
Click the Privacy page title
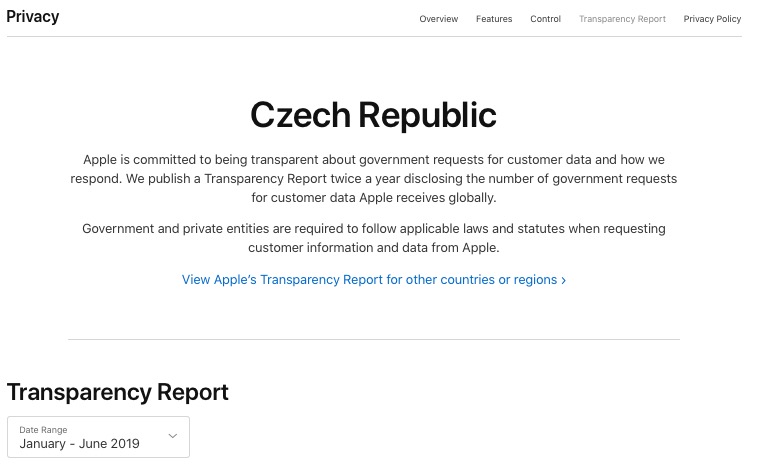pos(33,17)
